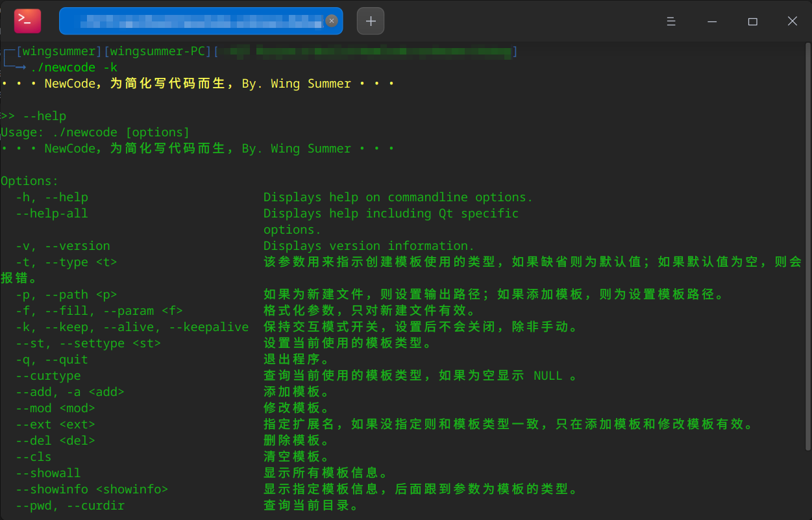The height and width of the screenshot is (520, 812).
Task: Click the '--mod <mod>' option
Action: [55, 408]
